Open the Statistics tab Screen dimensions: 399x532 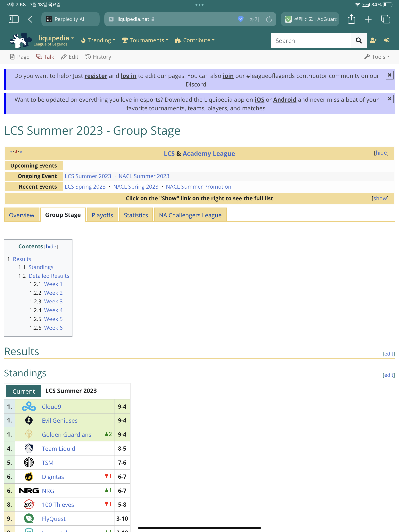136,215
